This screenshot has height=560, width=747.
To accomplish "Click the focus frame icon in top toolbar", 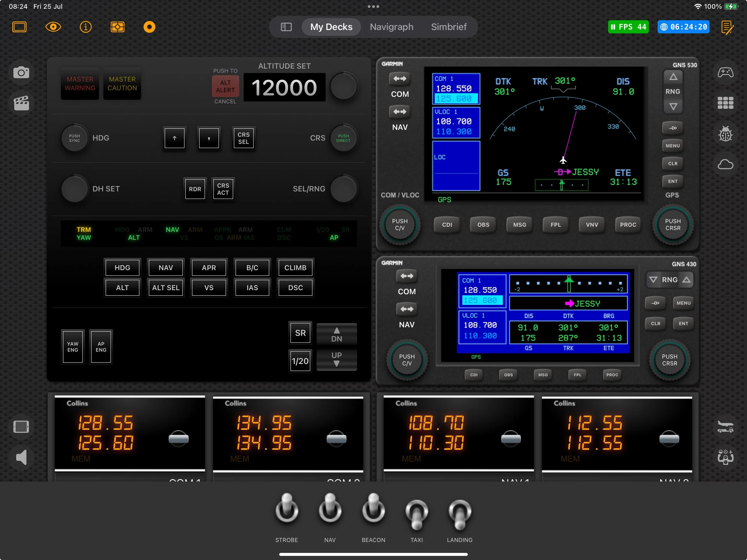I will pos(117,27).
